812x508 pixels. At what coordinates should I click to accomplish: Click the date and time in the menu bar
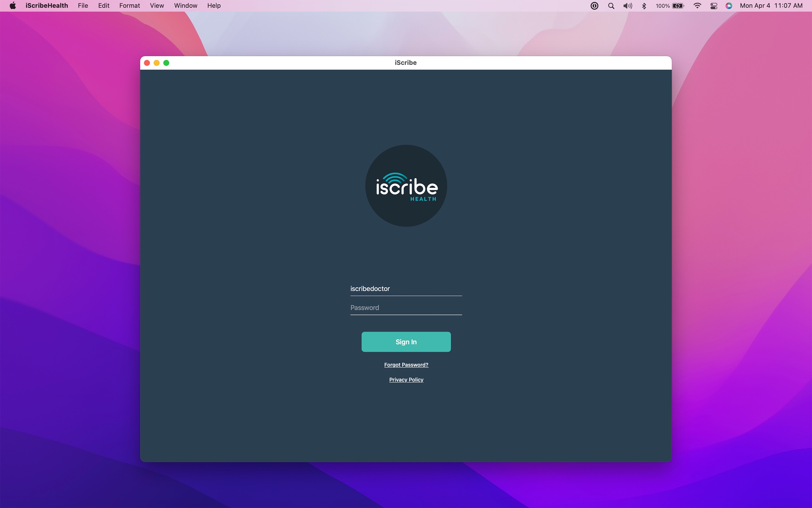tap(771, 6)
